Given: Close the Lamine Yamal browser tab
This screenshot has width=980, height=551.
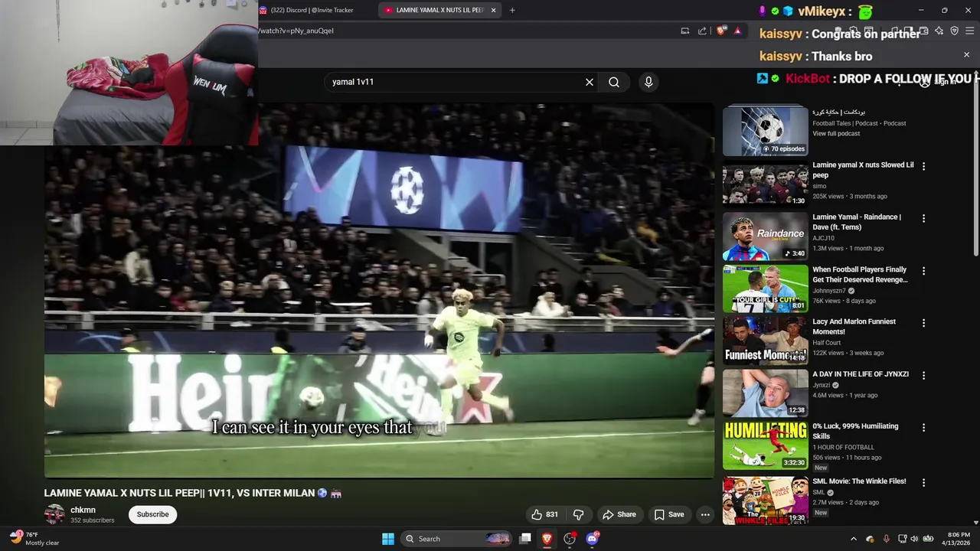Looking at the screenshot, I should pos(493,10).
